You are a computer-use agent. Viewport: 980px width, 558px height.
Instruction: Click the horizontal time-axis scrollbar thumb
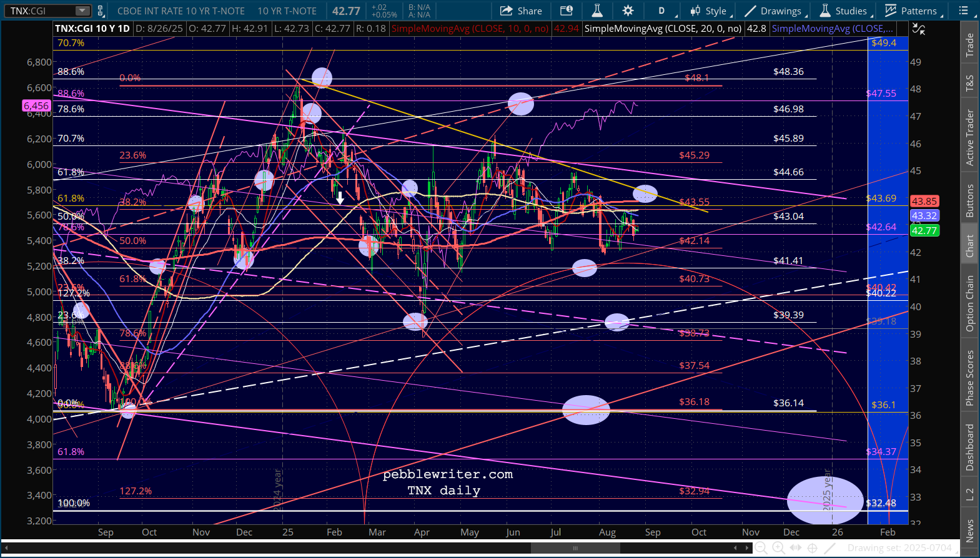point(575,548)
